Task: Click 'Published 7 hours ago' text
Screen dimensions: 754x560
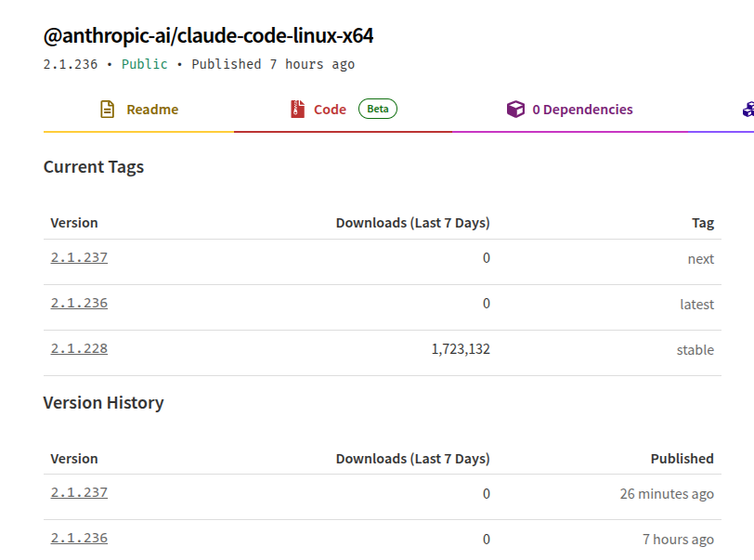Action: pos(273,64)
